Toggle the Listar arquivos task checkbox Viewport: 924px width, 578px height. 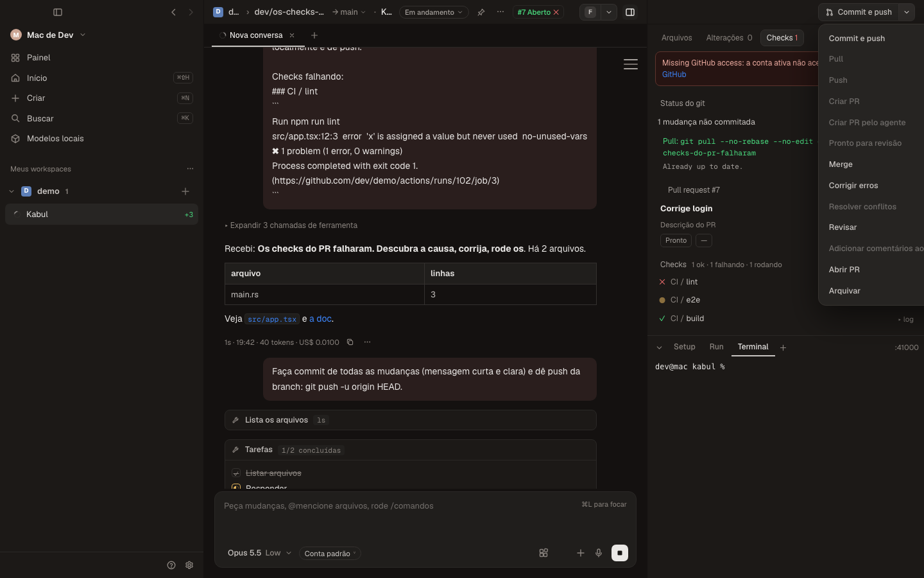click(x=236, y=473)
